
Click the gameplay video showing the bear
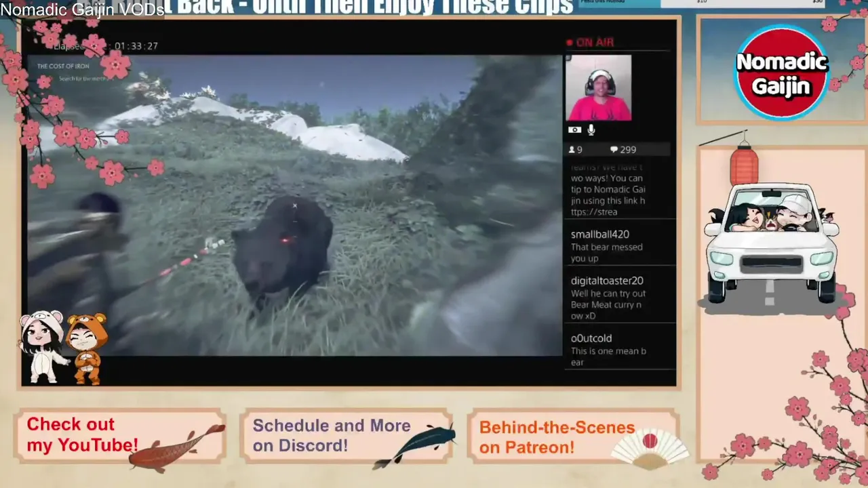295,205
